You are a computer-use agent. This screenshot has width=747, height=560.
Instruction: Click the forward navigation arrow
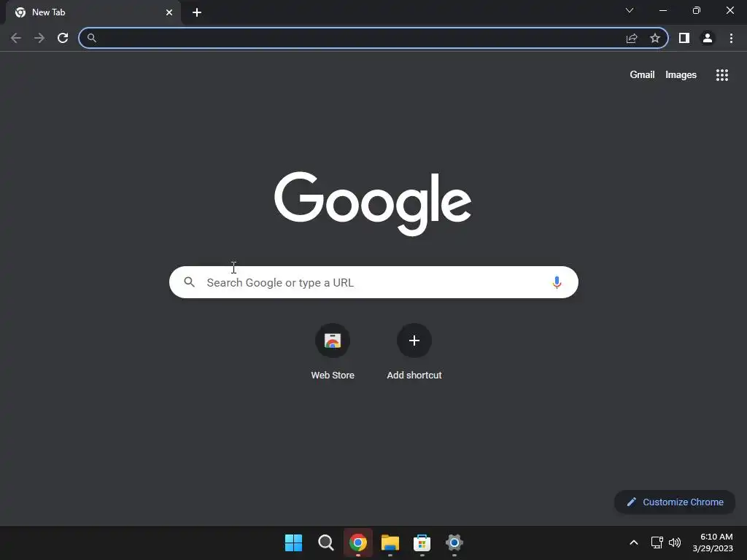click(39, 38)
